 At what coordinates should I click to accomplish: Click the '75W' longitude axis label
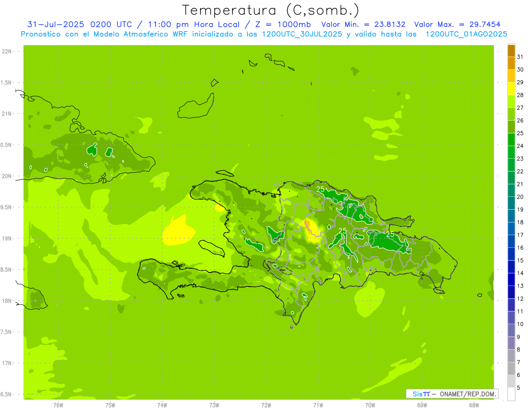110,405
